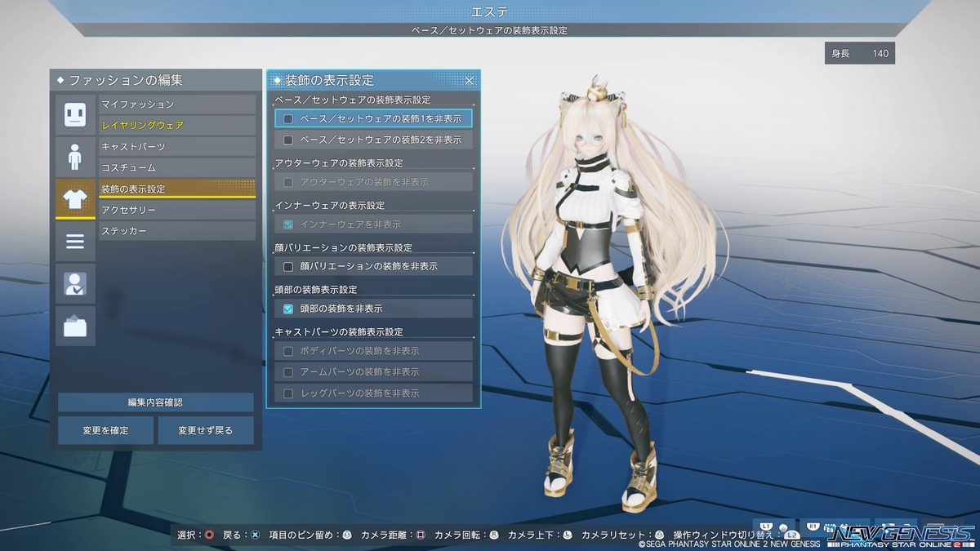Open マイファッション menu entry

[x=177, y=104]
